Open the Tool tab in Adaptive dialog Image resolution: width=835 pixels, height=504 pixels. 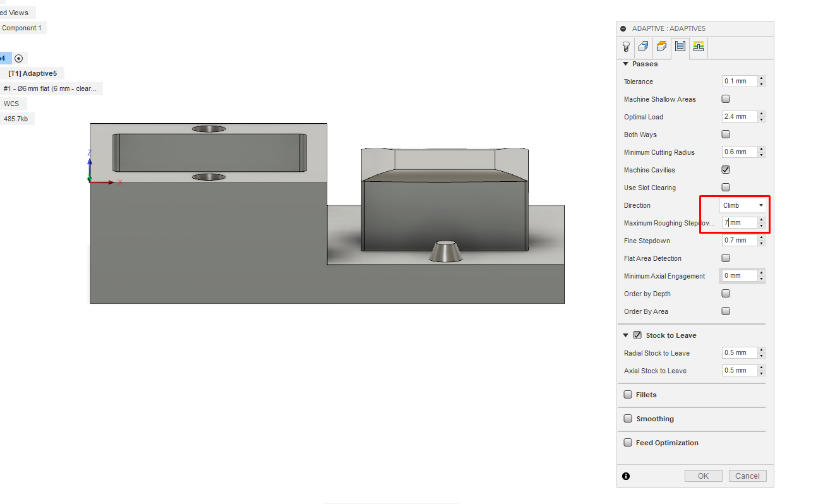[626, 46]
